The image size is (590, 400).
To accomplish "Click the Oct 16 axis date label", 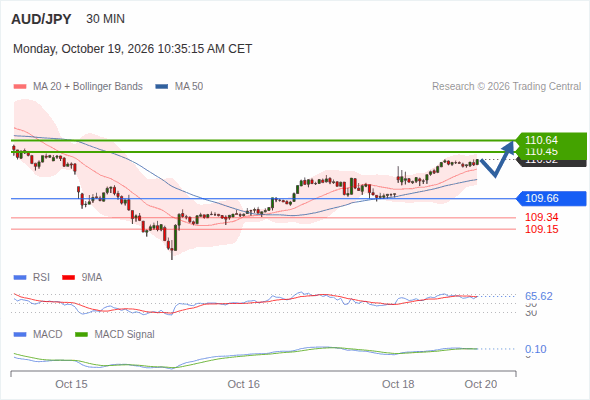I will pos(243,384).
